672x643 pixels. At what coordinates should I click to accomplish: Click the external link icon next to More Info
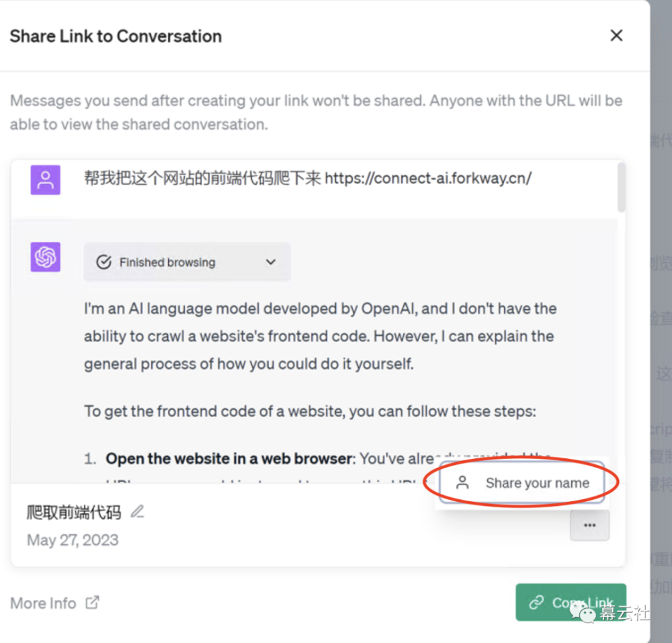pyautogui.click(x=92, y=603)
